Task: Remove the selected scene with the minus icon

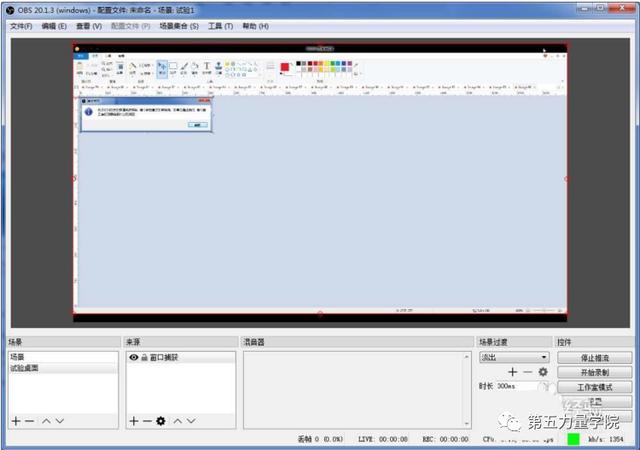Action: tap(29, 421)
